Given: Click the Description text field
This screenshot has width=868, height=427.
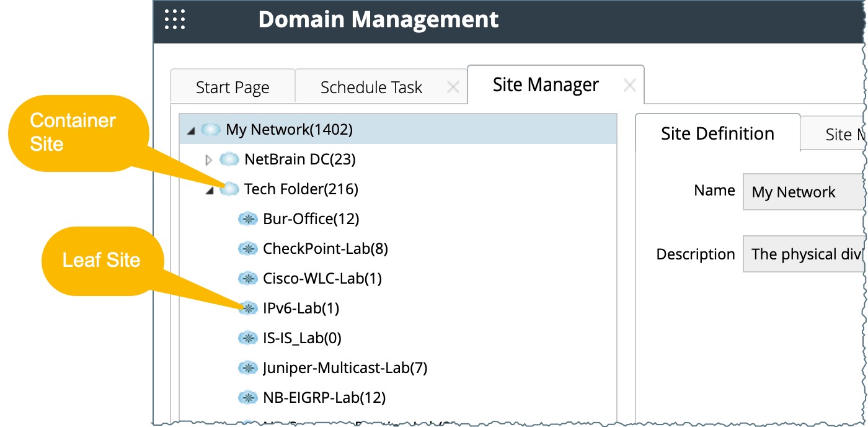Looking at the screenshot, I should click(x=804, y=254).
